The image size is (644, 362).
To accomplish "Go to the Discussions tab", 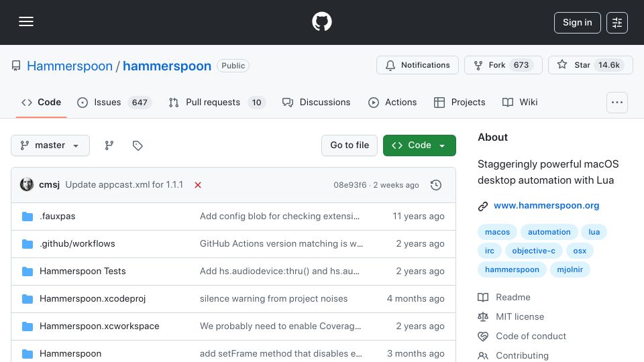I will [x=316, y=102].
